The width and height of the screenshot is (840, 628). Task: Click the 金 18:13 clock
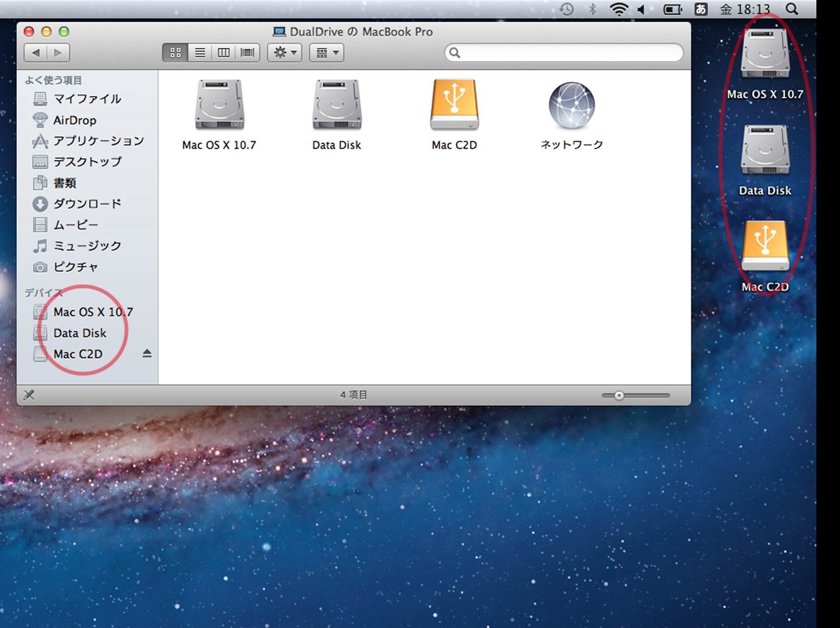click(x=745, y=9)
